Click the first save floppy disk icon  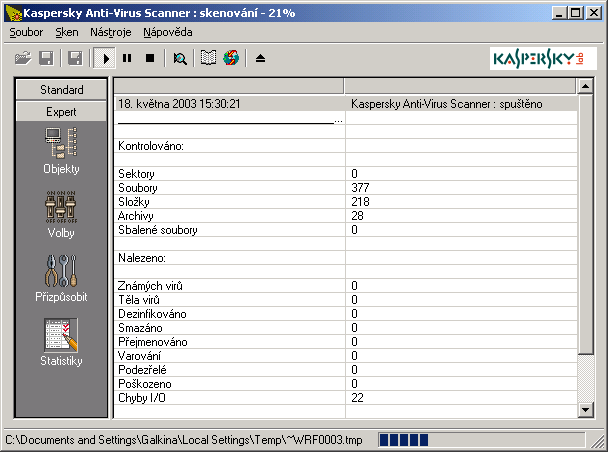pos(46,59)
